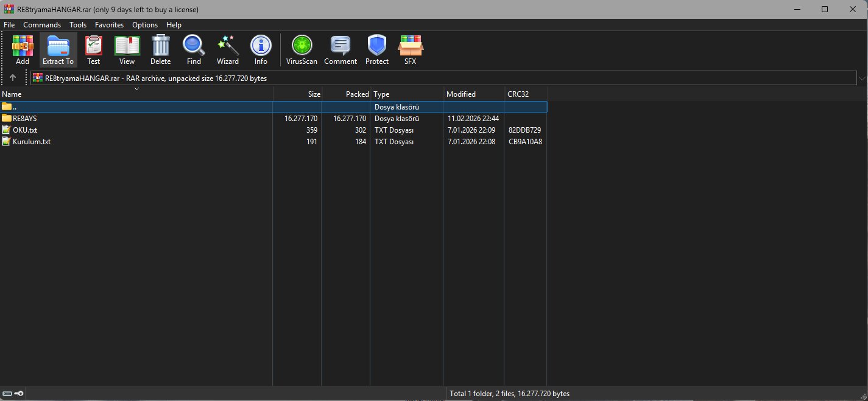Screen dimensions: 868x401
Task: Toggle Name column sort direction
Action: [x=136, y=89]
